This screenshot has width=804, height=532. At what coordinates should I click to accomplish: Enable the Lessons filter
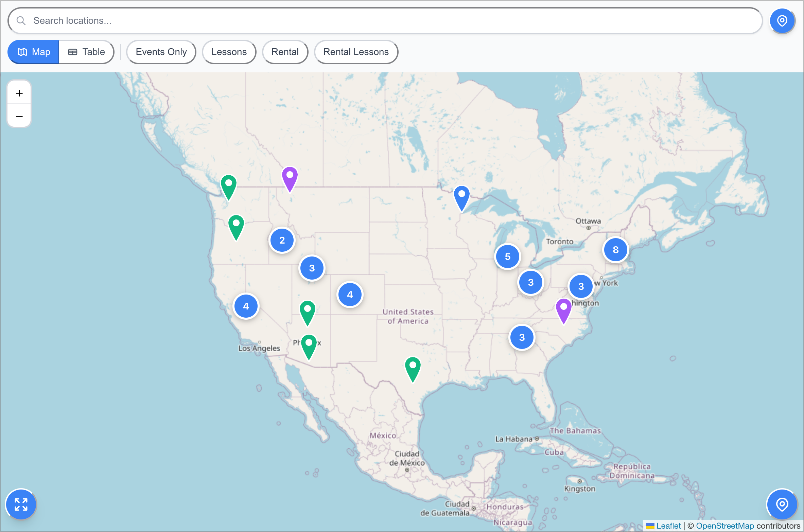point(229,52)
